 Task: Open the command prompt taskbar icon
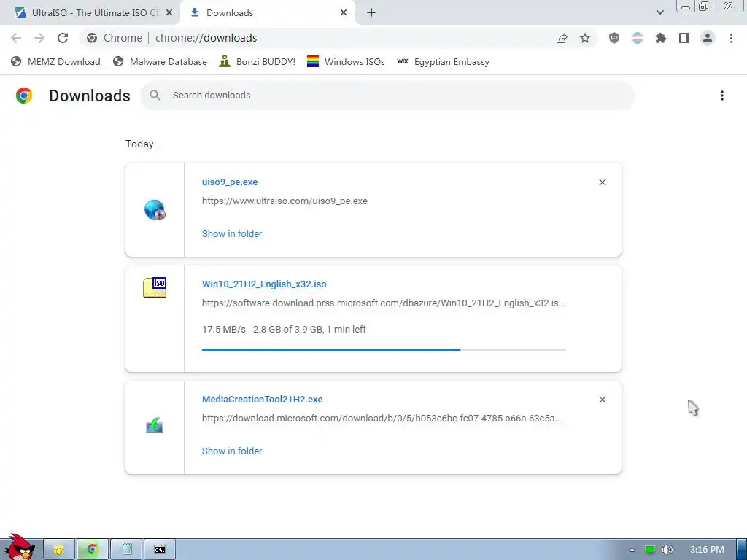coord(160,550)
